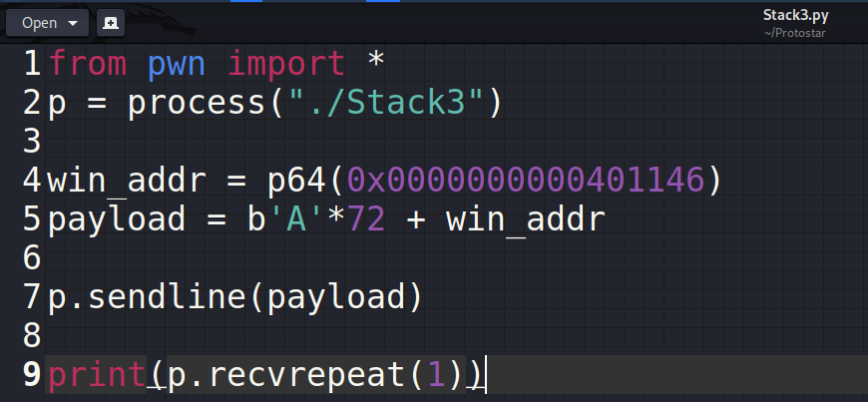
Task: Click the b'A' bytes literal
Action: [x=286, y=219]
